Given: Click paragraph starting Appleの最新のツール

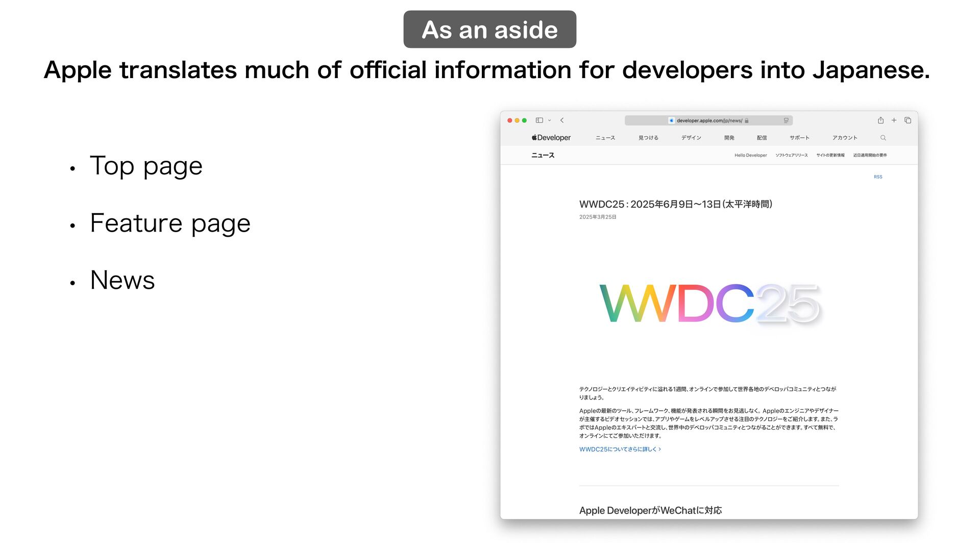Looking at the screenshot, I should [x=708, y=423].
